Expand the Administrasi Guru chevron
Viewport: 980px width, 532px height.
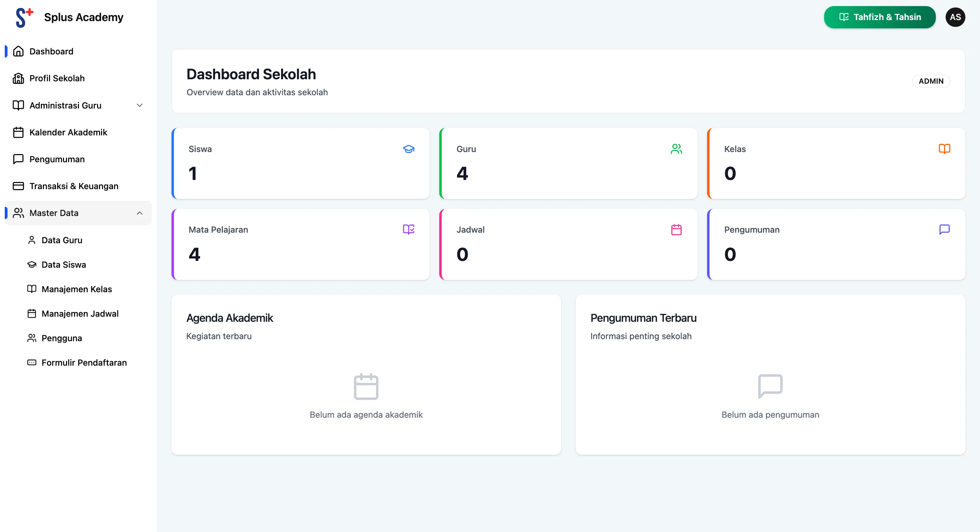pyautogui.click(x=140, y=105)
